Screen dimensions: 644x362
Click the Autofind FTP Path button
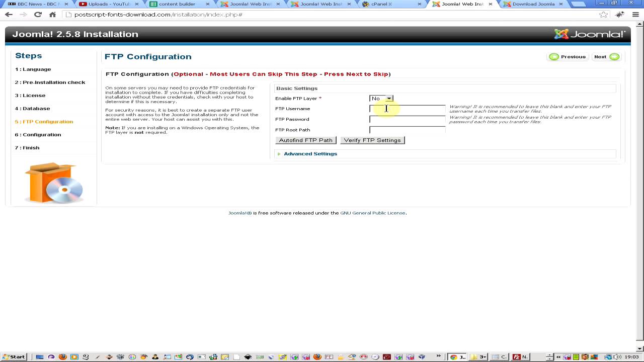point(306,140)
